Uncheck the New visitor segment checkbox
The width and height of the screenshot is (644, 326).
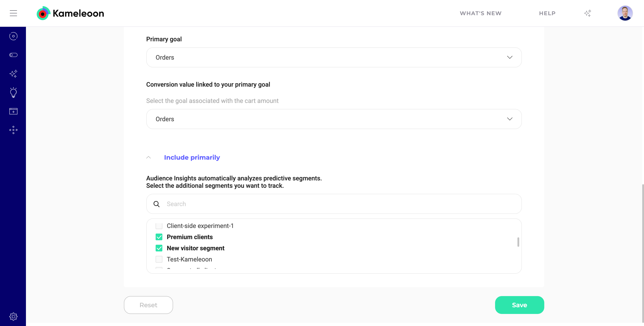(159, 248)
